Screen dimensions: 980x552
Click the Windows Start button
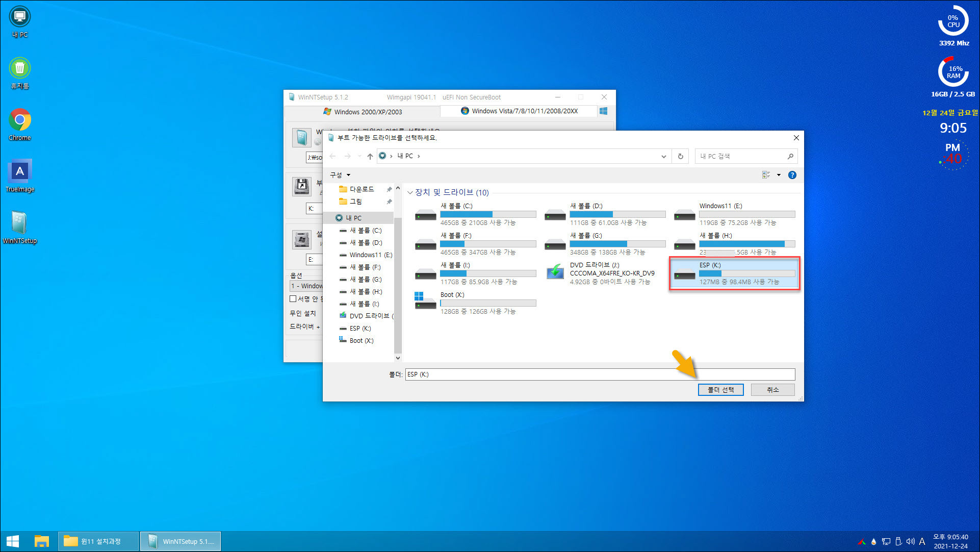[x=13, y=541]
